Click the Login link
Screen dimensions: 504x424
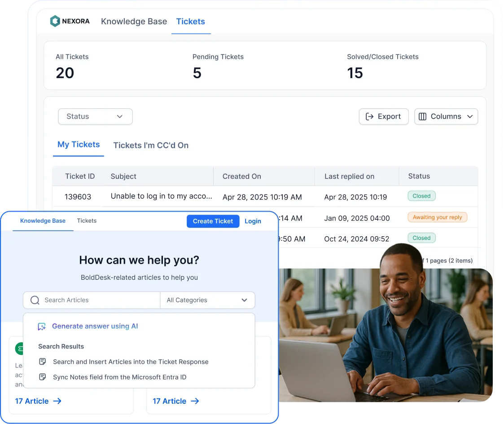(x=253, y=221)
